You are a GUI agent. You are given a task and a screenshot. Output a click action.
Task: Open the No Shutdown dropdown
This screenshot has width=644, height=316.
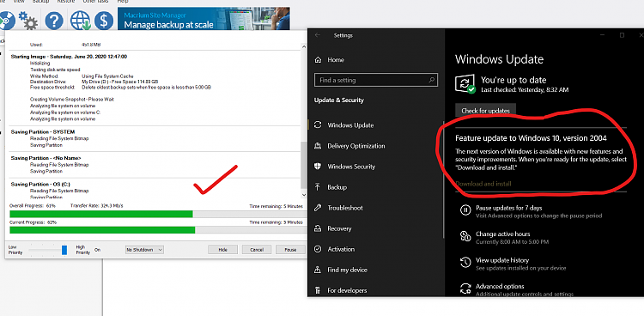[x=144, y=249]
